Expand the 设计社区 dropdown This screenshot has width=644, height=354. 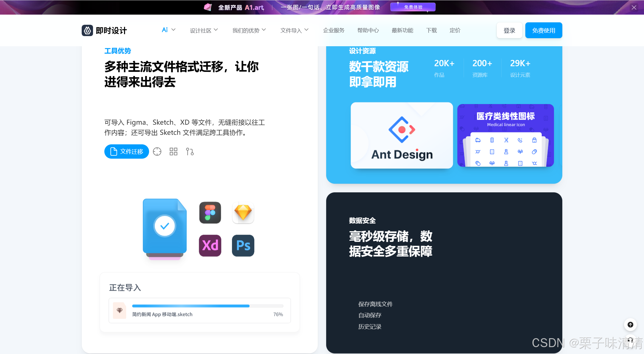point(204,30)
